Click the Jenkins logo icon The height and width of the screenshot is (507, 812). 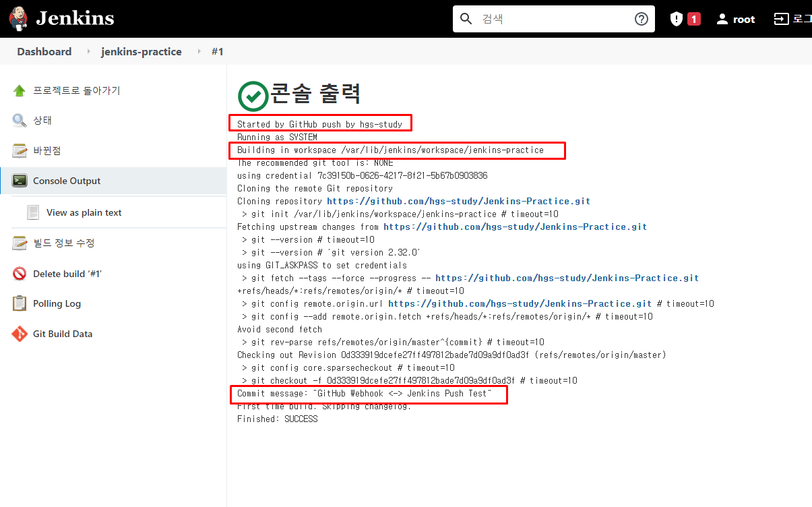click(x=17, y=18)
